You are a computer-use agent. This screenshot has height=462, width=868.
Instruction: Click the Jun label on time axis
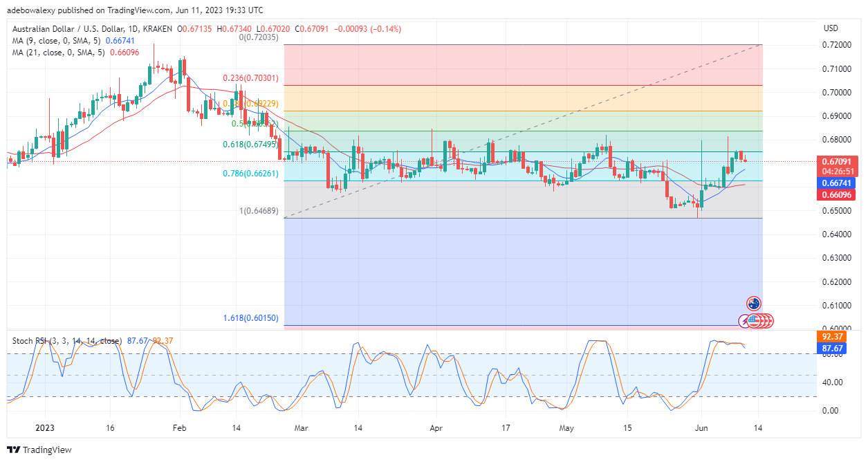click(x=701, y=429)
